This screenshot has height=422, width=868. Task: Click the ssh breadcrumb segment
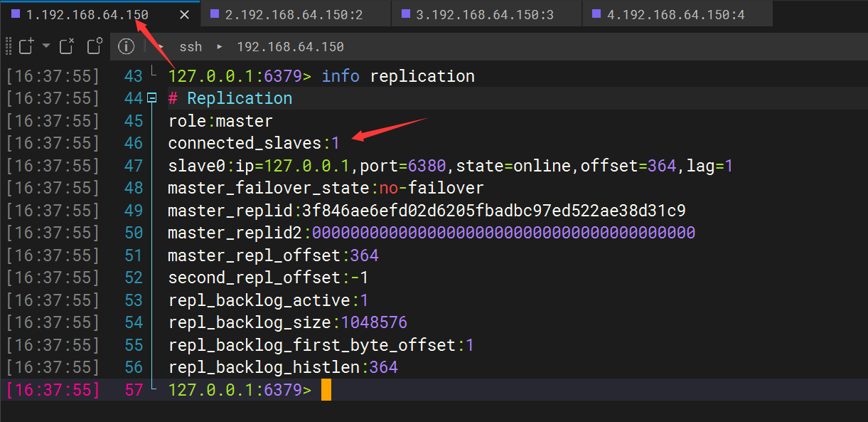click(191, 47)
